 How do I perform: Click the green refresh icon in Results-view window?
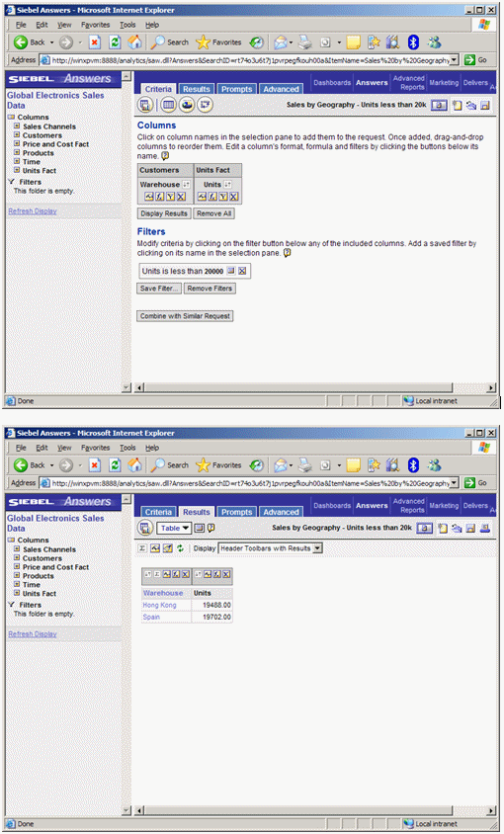click(181, 547)
